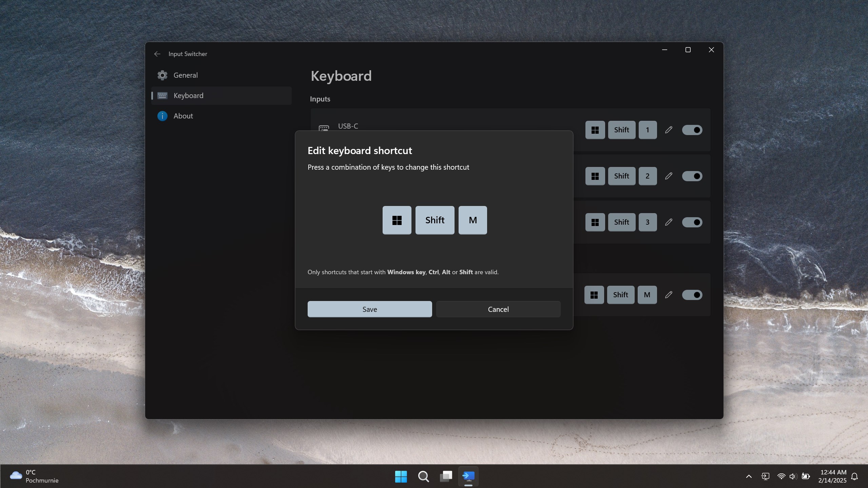Click the keyboard icon next to Keyboard
The width and height of the screenshot is (868, 488).
(162, 96)
